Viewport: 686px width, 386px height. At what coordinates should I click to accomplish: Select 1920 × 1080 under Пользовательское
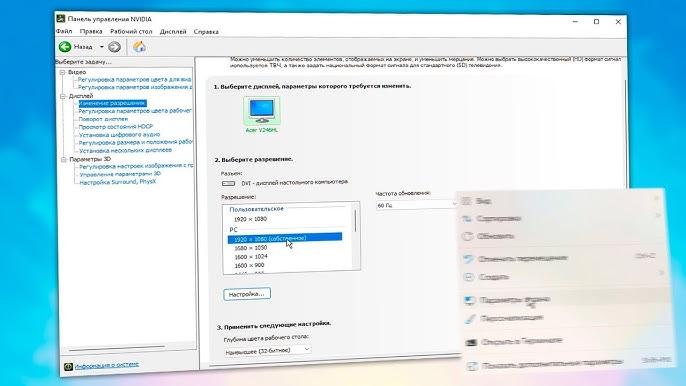click(x=250, y=219)
